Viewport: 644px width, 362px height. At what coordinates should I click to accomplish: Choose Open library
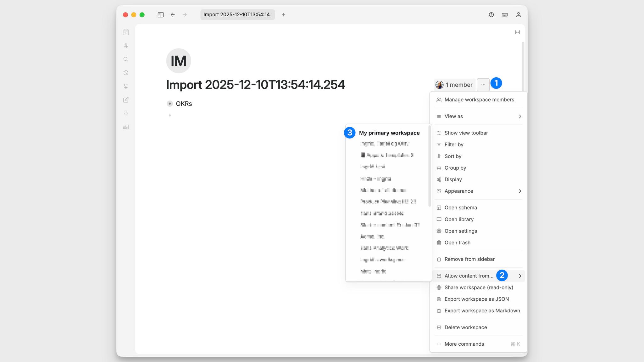479,219
